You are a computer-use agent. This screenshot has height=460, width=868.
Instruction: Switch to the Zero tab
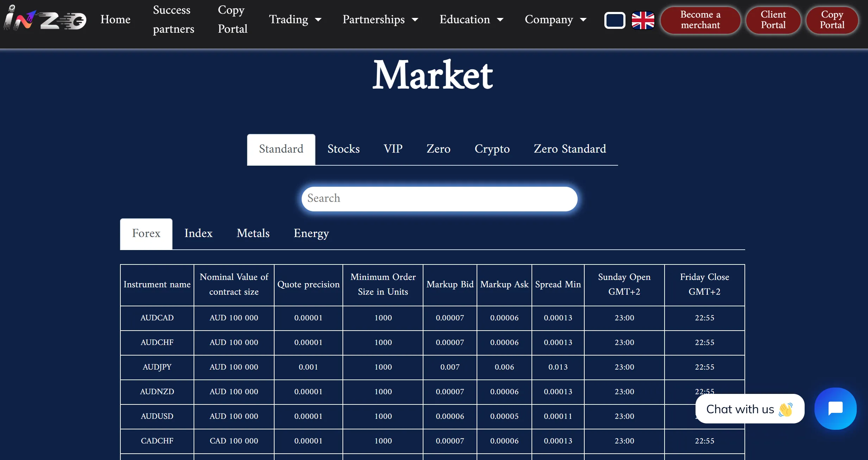[x=438, y=149]
